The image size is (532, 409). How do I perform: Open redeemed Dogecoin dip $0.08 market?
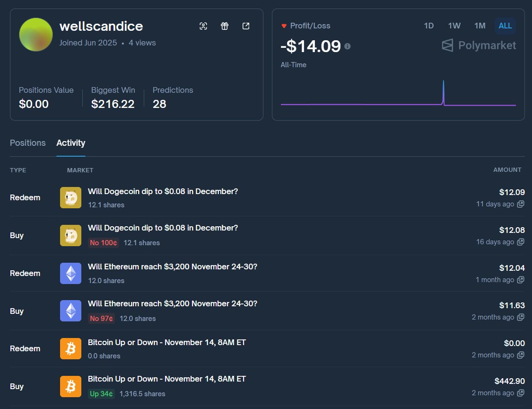pos(163,192)
